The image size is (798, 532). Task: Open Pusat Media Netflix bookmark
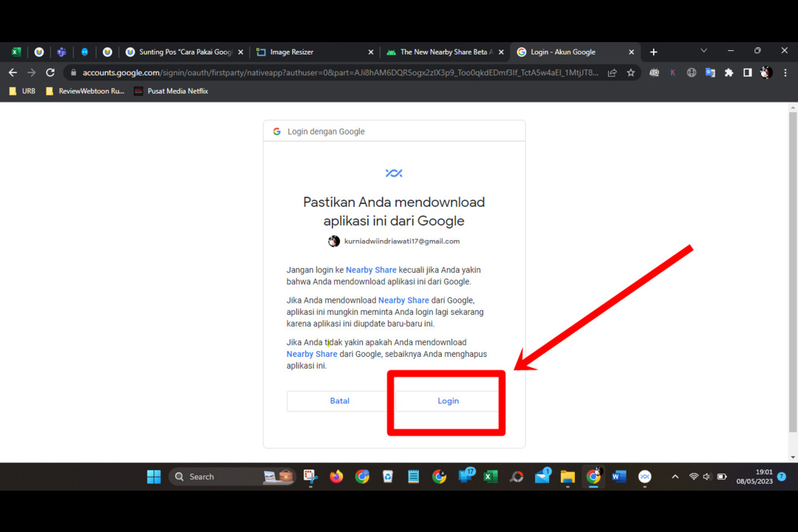171,91
